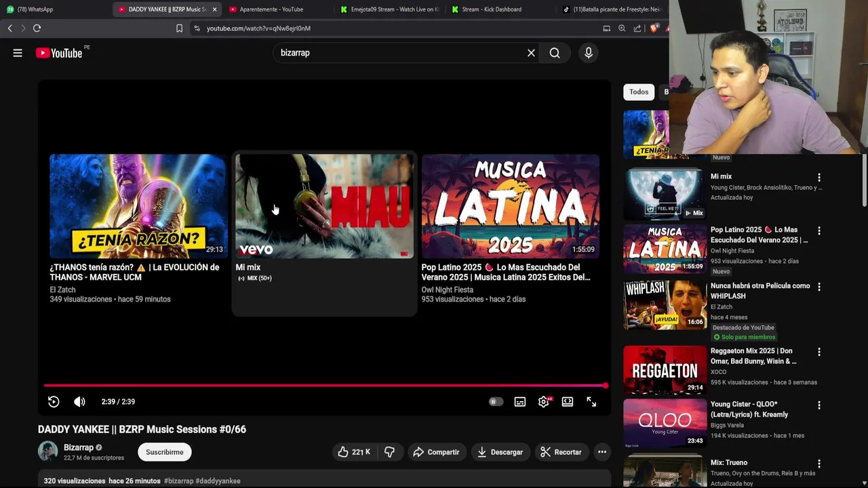Go to the YouTube home logo

point(59,53)
